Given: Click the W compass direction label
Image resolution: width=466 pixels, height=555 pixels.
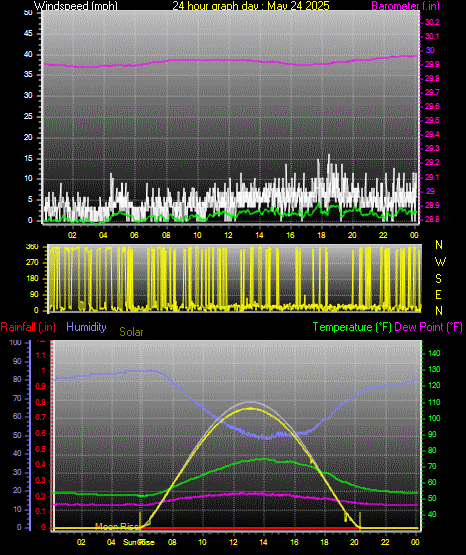Looking at the screenshot, I should 440,262.
